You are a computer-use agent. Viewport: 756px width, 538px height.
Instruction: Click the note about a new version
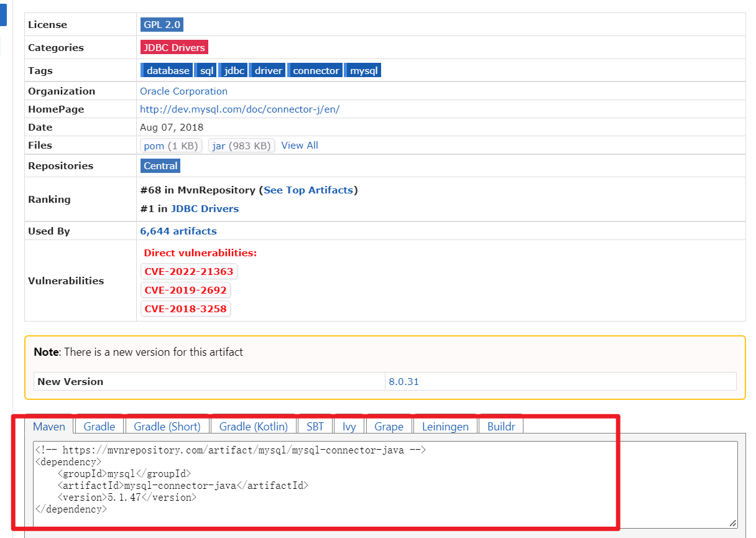139,351
